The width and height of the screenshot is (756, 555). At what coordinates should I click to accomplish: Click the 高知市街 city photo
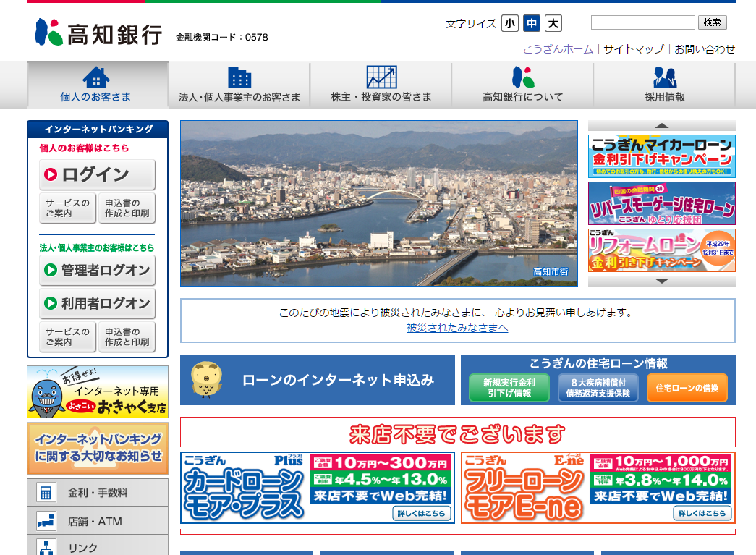click(x=379, y=203)
